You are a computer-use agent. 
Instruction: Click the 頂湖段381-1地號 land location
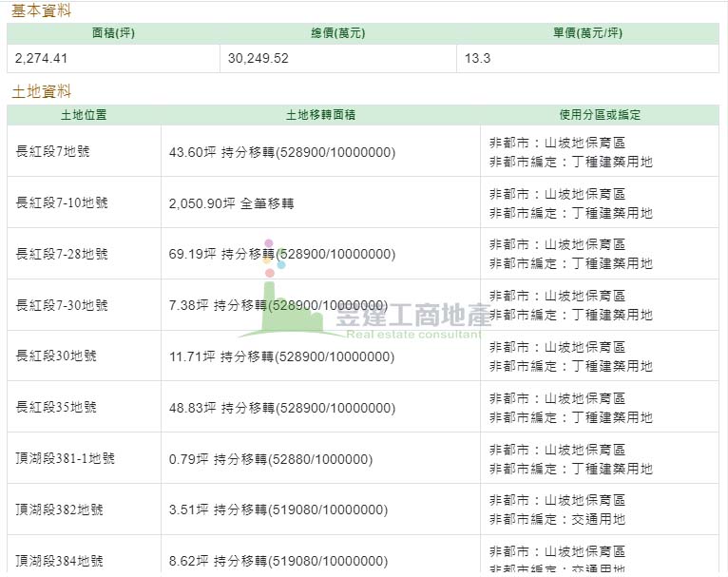(x=66, y=459)
